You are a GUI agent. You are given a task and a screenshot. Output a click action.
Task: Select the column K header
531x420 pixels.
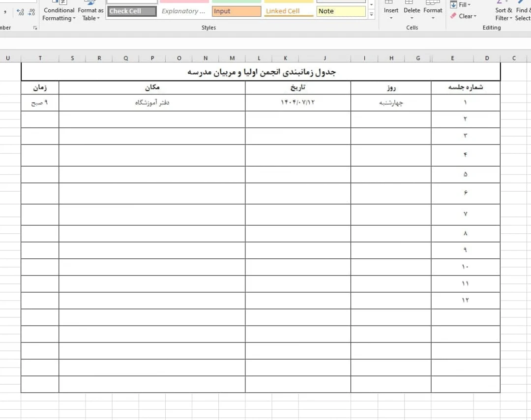pos(286,58)
